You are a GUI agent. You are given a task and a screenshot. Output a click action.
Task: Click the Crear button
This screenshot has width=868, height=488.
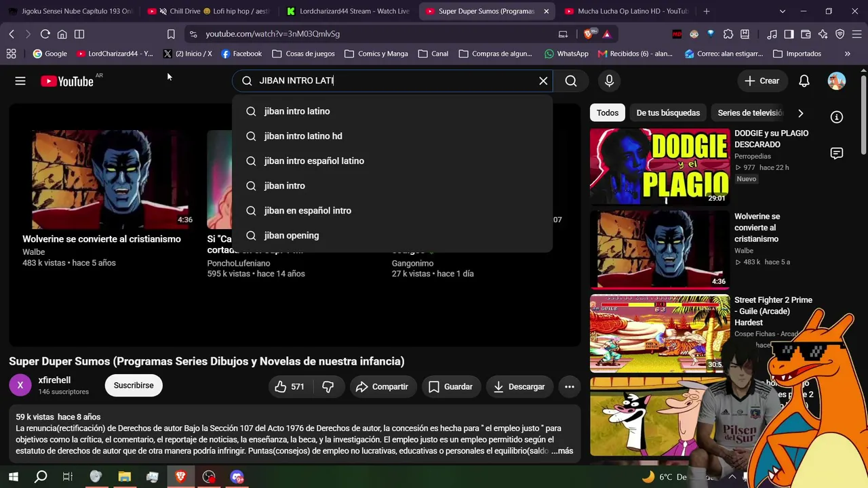pos(762,81)
